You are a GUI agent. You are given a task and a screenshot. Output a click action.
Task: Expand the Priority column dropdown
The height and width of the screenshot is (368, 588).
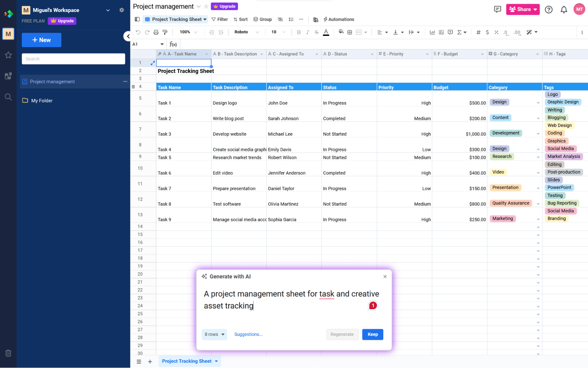427,54
